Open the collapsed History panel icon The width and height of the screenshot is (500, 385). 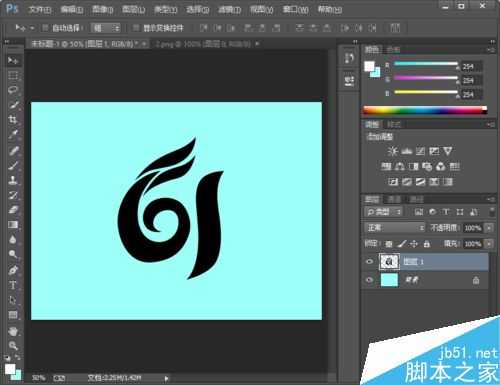tap(349, 58)
